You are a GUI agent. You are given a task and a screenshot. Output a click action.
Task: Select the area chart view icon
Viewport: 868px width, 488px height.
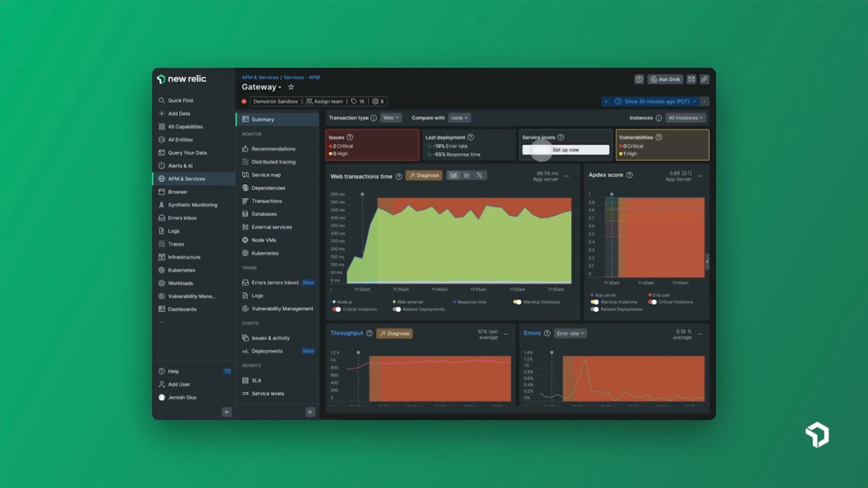[453, 175]
